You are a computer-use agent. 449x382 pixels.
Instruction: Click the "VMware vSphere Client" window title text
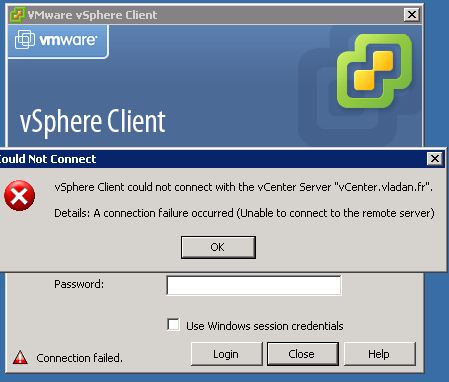tap(92, 15)
